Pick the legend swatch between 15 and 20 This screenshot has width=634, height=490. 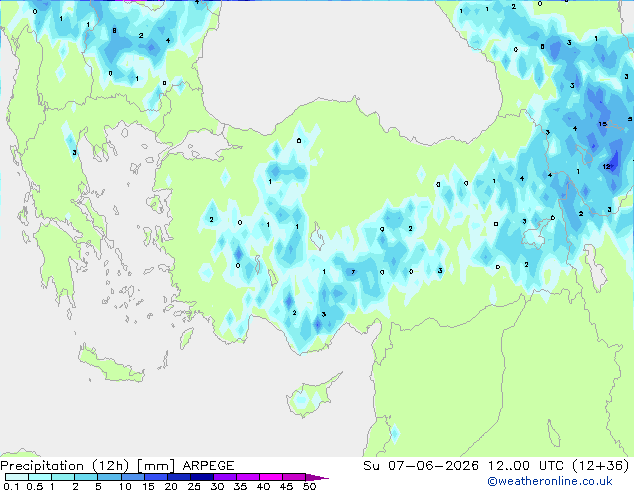pos(156,477)
